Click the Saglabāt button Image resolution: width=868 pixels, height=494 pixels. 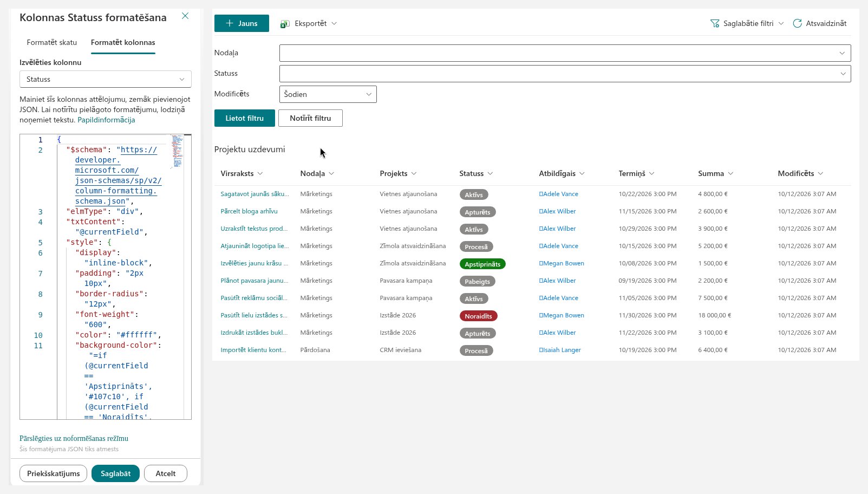(x=115, y=473)
